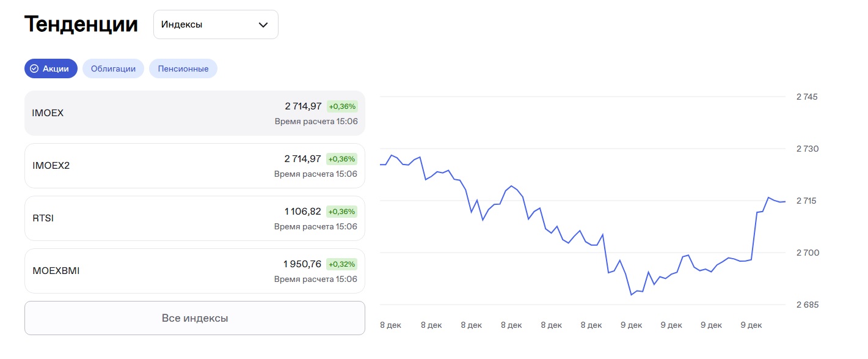Click the chart's lowest point on 9 дек
This screenshot has height=359, width=868.
tap(631, 295)
